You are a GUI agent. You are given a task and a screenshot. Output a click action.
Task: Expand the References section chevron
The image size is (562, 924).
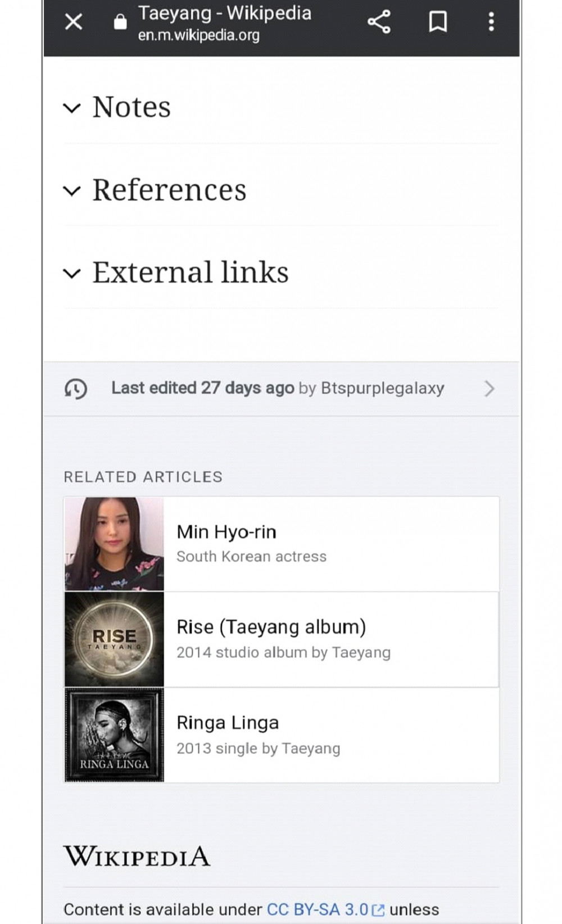click(72, 190)
